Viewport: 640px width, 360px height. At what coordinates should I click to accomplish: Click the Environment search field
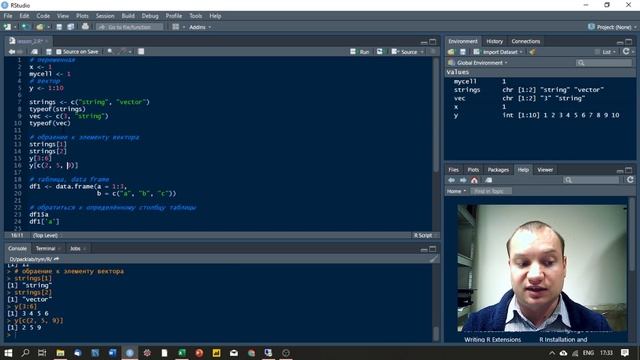tap(604, 63)
